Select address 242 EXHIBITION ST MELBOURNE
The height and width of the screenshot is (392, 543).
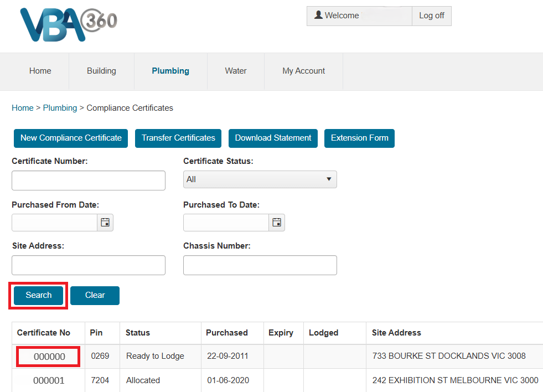pyautogui.click(x=455, y=380)
